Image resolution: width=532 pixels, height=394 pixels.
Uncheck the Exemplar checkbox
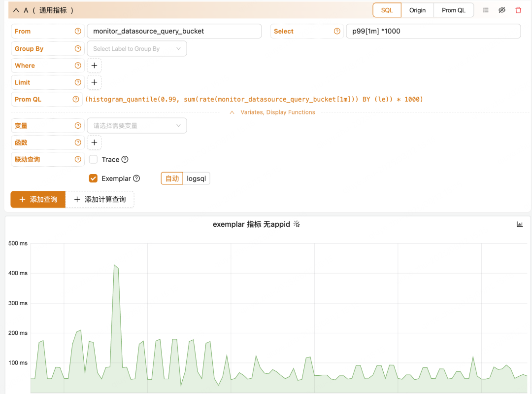pyautogui.click(x=93, y=179)
